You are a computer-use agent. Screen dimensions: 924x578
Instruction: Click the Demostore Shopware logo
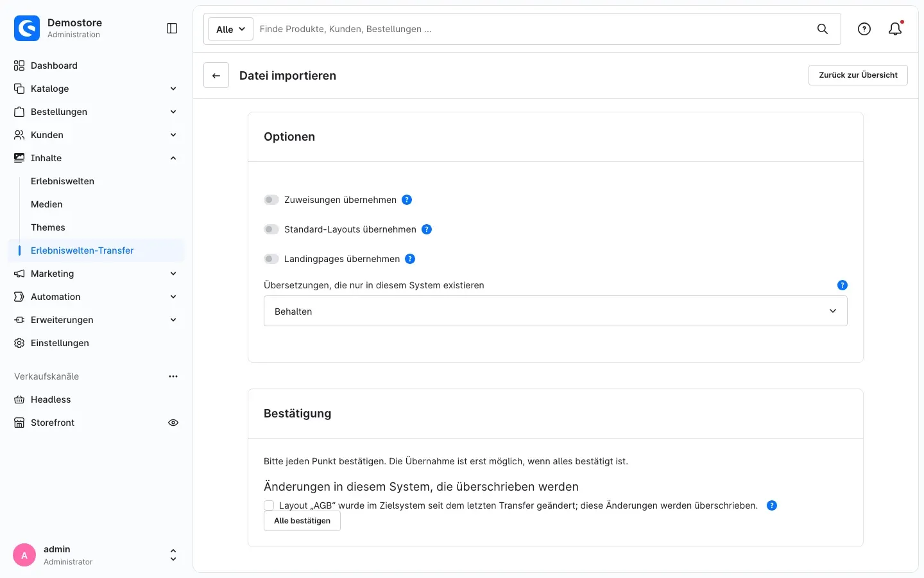click(27, 28)
